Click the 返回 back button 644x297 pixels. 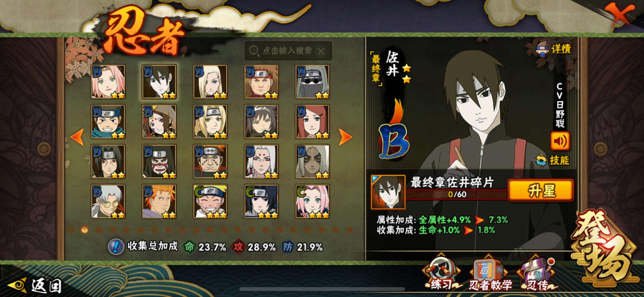click(35, 286)
